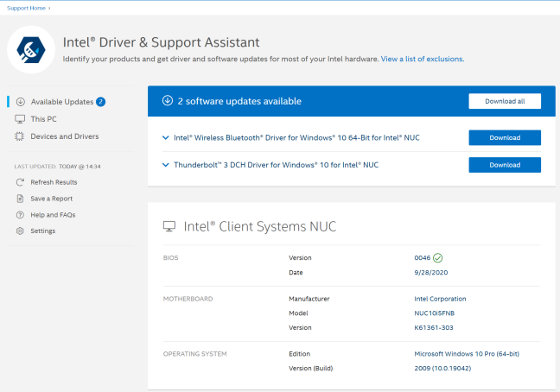
Task: Click the BIOS version value 0046
Action: 422,258
